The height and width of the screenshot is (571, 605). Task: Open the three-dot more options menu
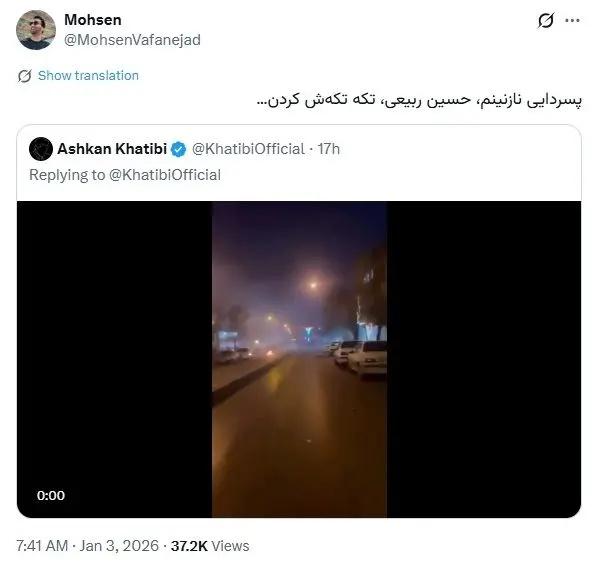point(572,20)
